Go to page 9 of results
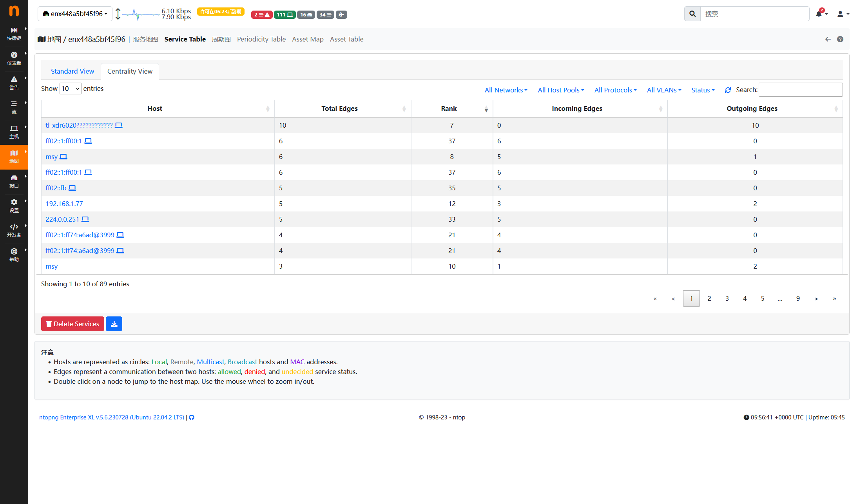The width and height of the screenshot is (859, 504). pyautogui.click(x=798, y=298)
